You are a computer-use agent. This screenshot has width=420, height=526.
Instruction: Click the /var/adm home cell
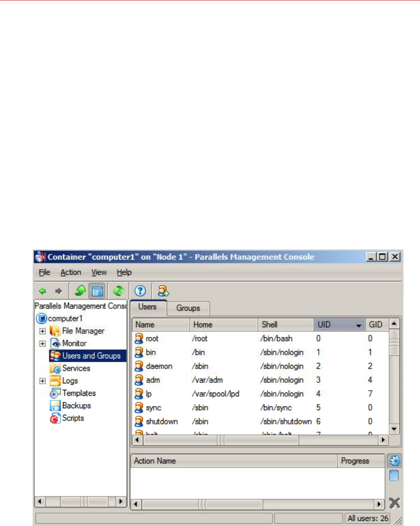pos(207,380)
